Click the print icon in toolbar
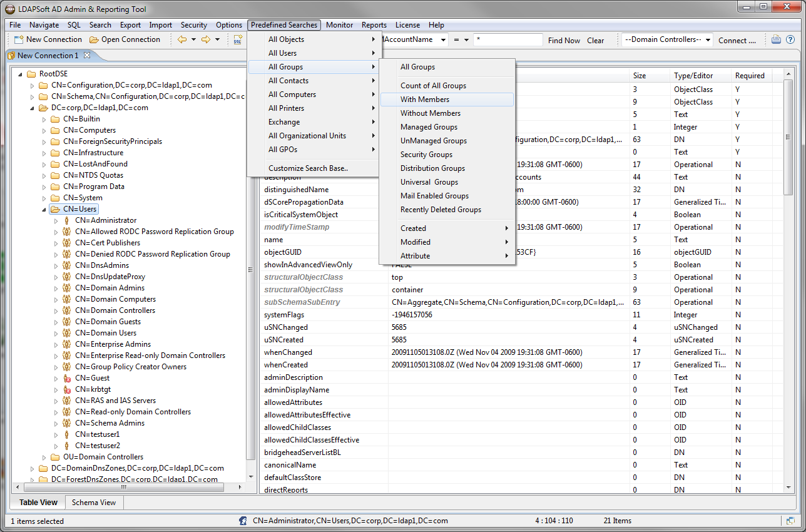 coord(776,39)
